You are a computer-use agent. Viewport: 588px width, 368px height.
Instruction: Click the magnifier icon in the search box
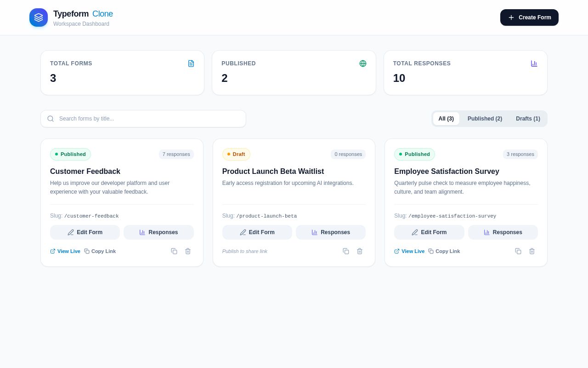coord(51,119)
